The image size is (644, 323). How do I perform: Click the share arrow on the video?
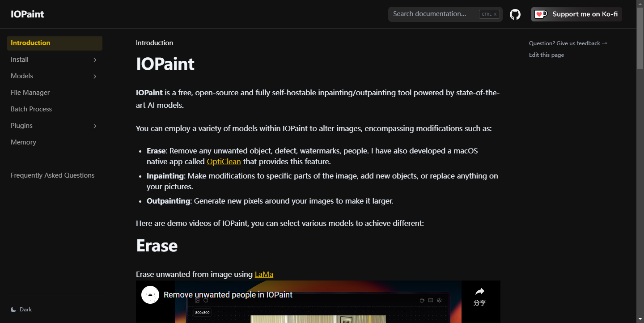(x=480, y=292)
